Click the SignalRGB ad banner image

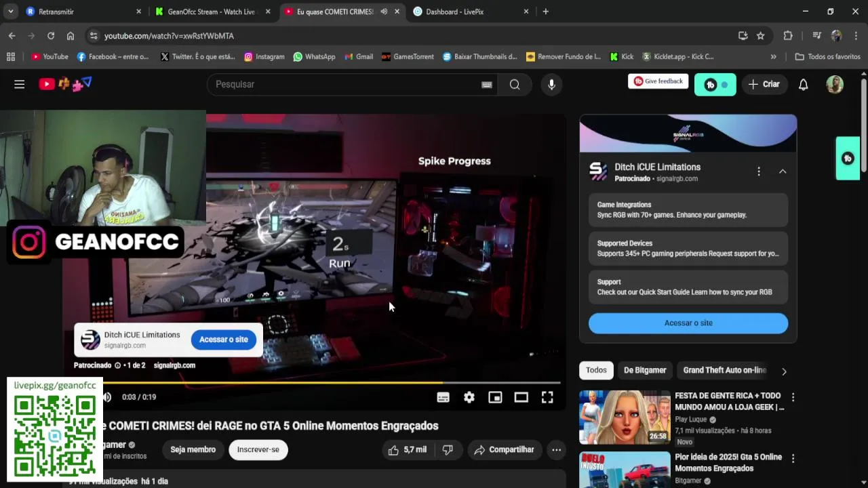tap(688, 133)
